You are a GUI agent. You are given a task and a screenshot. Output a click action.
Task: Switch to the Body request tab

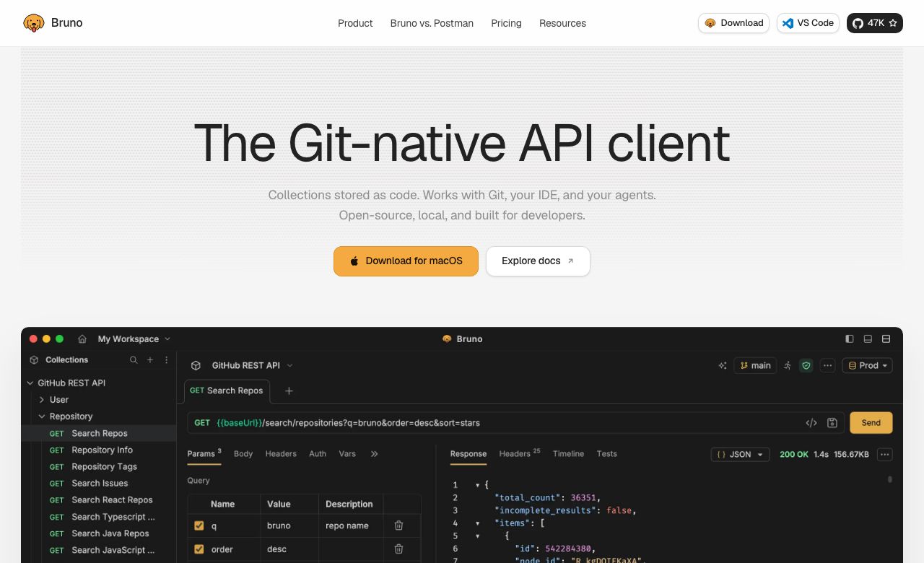[243, 454]
